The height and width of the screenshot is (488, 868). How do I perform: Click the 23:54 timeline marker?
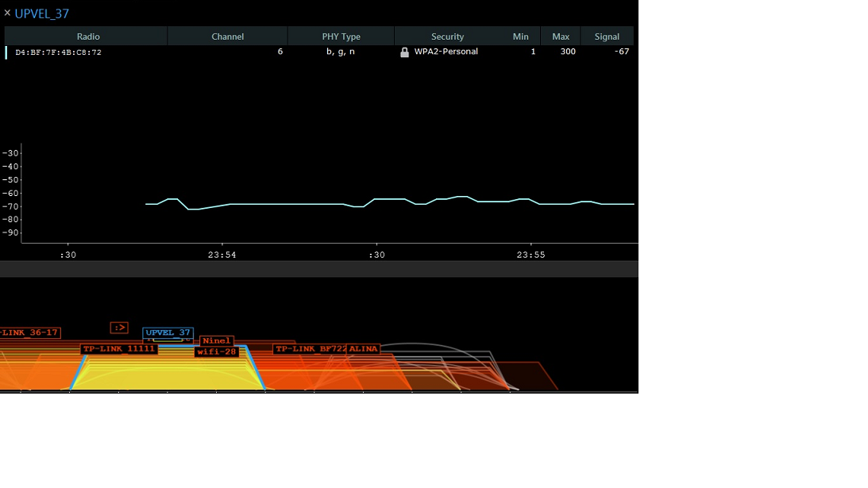pos(222,255)
